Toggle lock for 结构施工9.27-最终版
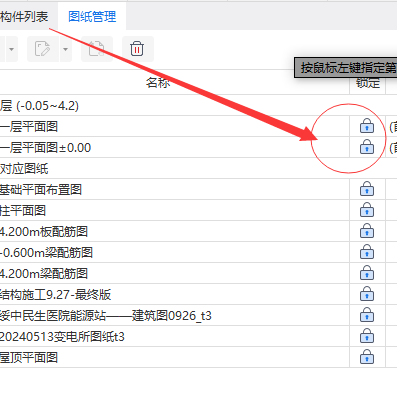397x414 pixels. click(367, 294)
